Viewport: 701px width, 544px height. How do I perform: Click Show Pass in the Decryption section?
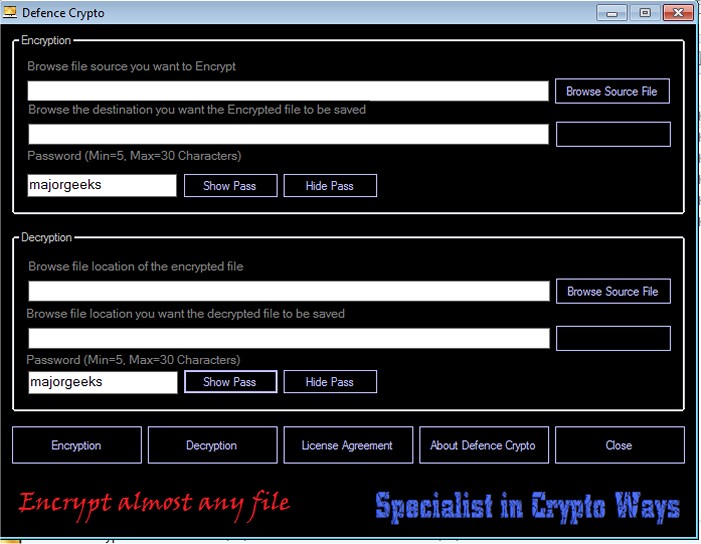230,382
